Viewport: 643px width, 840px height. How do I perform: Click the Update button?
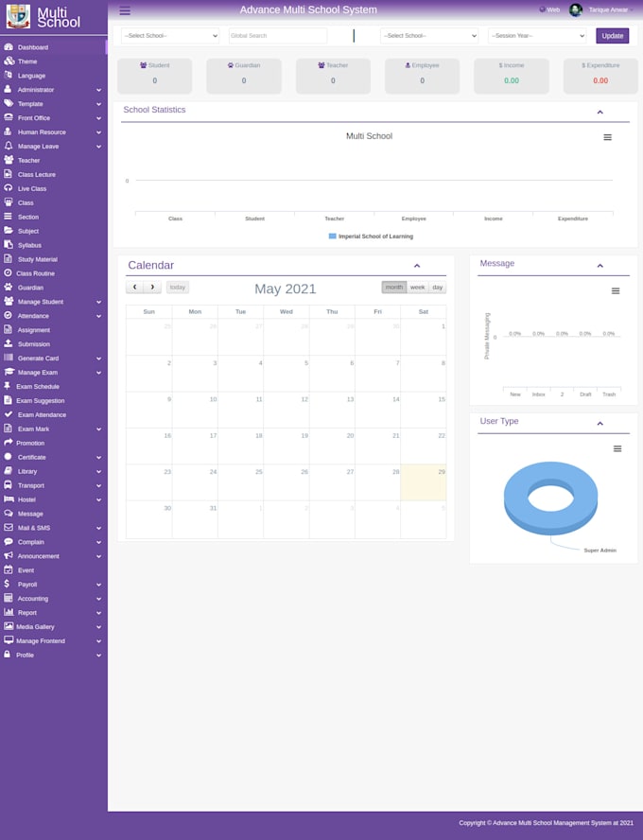[613, 36]
